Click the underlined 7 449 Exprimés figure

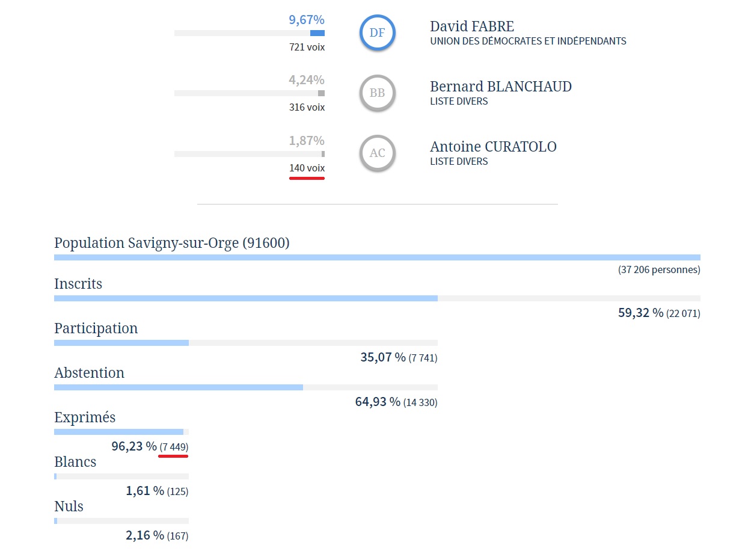point(174,448)
